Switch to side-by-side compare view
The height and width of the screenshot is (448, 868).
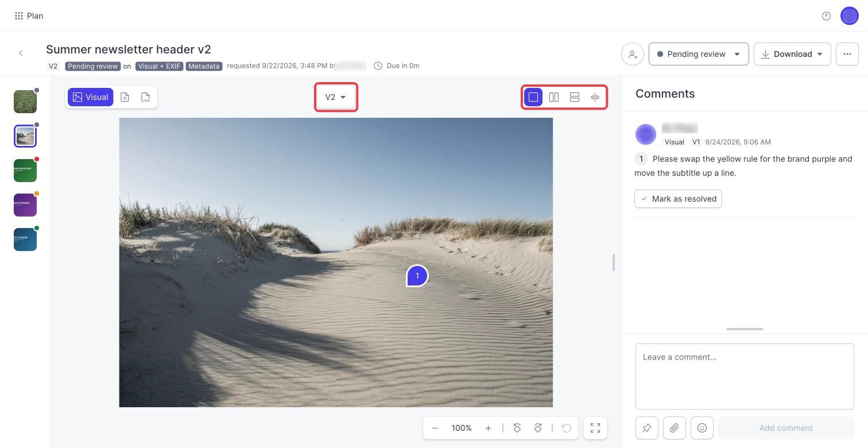(554, 97)
